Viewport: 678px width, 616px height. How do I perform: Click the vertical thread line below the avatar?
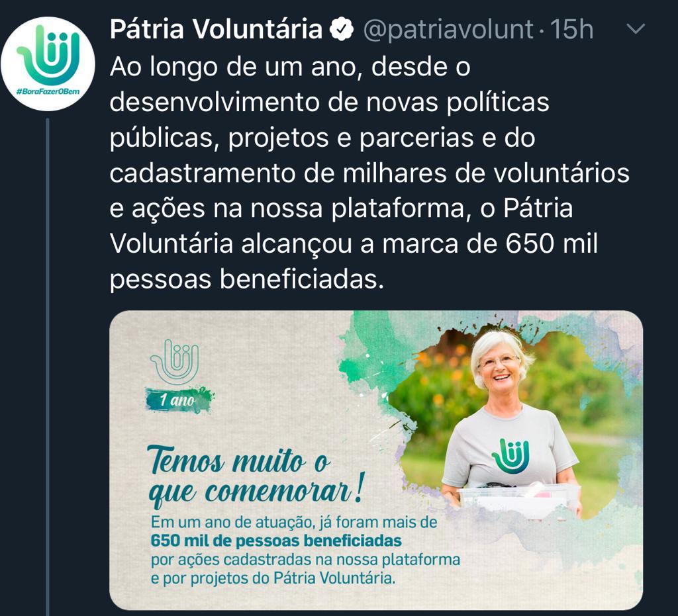[x=48, y=367]
